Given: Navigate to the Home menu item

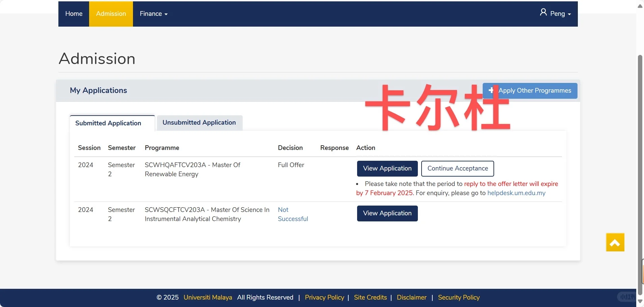Looking at the screenshot, I should (x=74, y=14).
